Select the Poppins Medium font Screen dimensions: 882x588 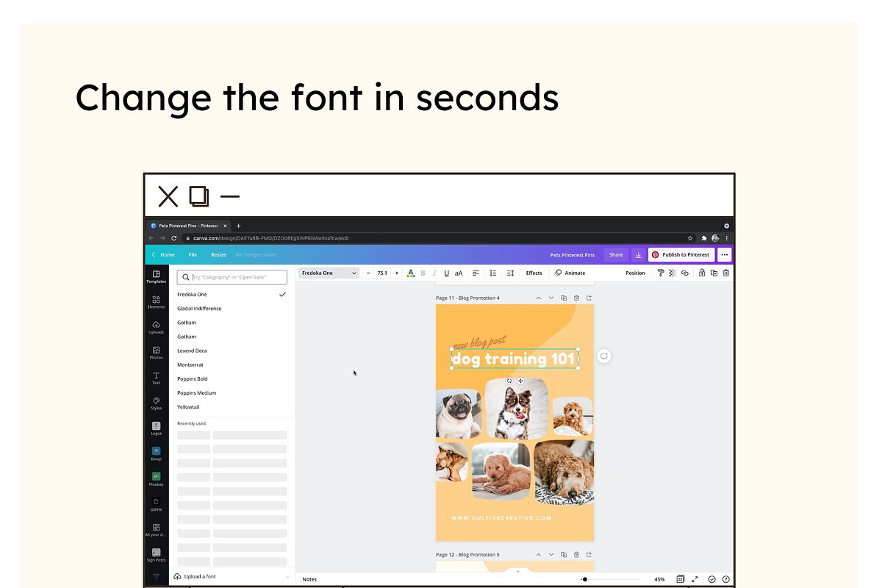(197, 392)
